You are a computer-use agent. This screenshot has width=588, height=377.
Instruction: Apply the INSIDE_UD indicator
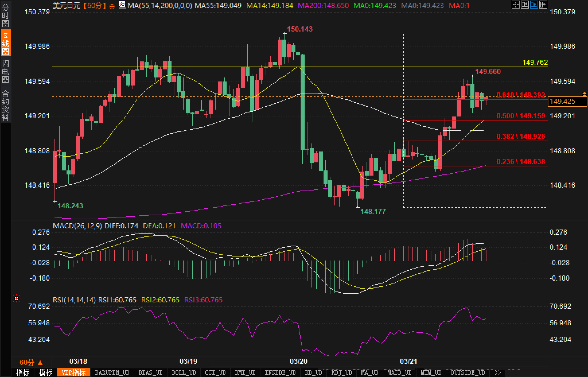point(280,372)
